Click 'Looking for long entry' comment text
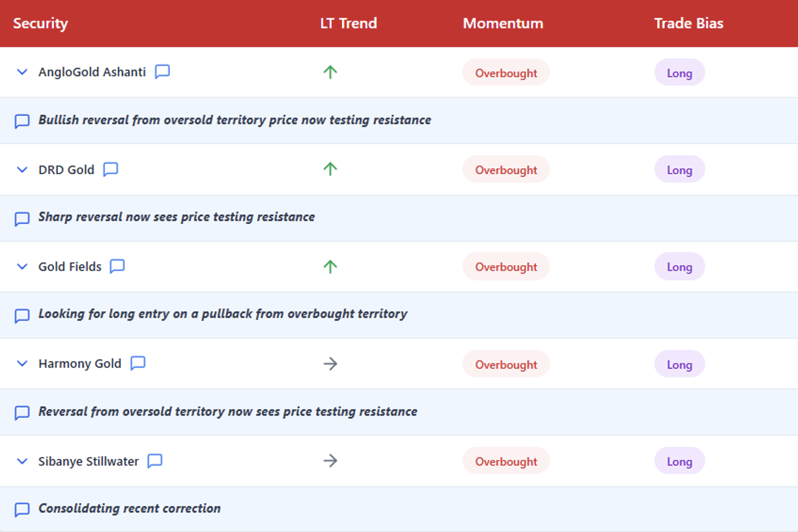 223,314
